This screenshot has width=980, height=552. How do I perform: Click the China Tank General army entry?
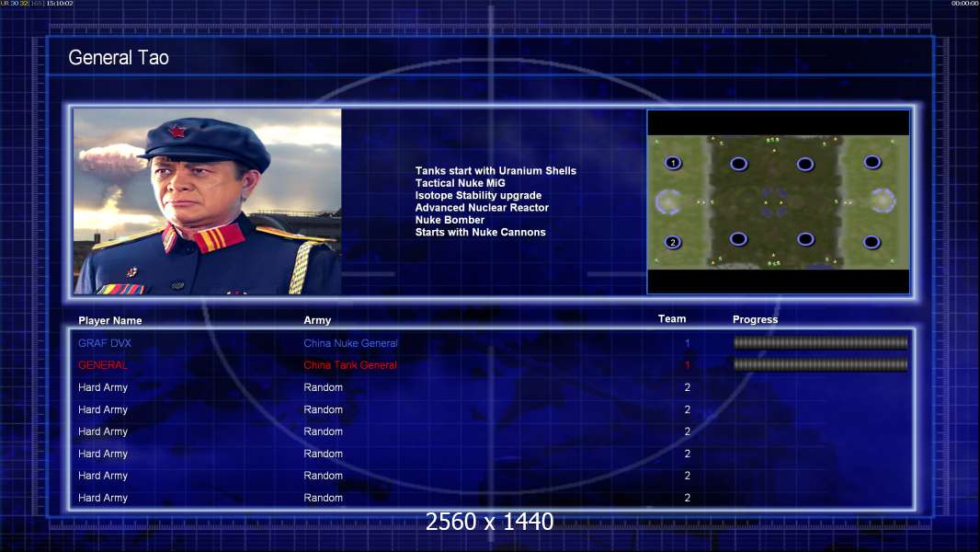point(350,365)
